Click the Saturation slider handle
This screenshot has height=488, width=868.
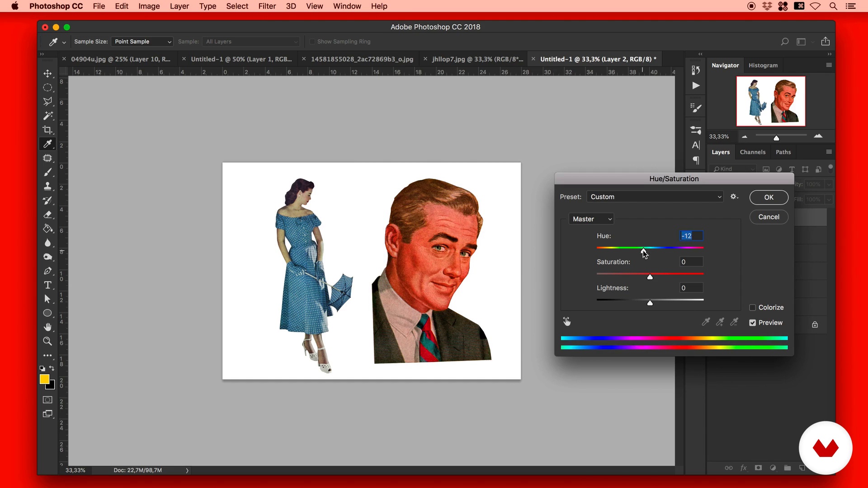tap(650, 277)
